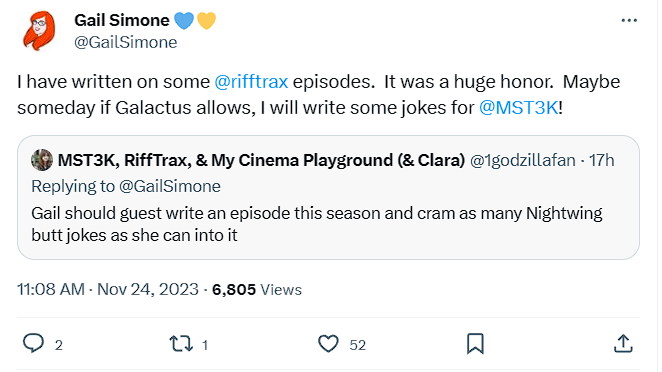Click Gail Simone's cartoon profile avatar

point(39,31)
